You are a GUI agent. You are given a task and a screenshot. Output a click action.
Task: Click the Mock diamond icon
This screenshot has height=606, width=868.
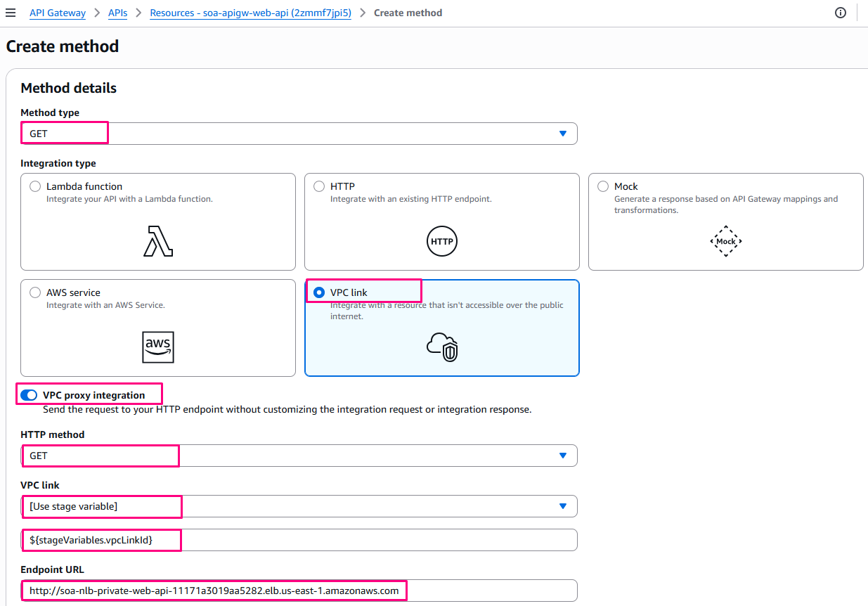(725, 241)
